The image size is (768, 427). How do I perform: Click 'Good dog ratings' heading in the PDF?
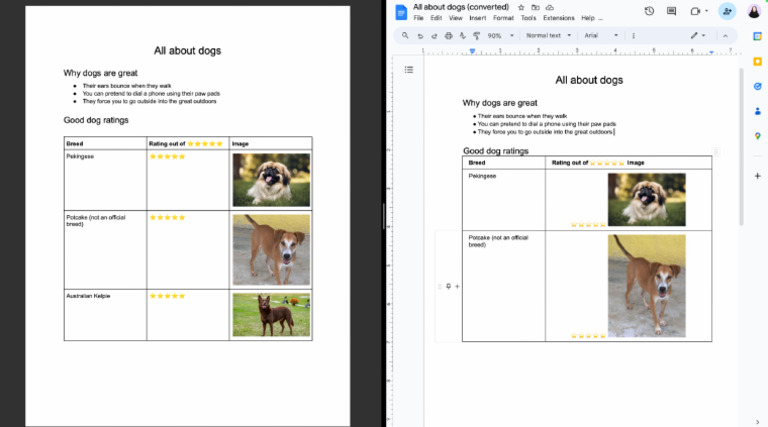(x=96, y=120)
